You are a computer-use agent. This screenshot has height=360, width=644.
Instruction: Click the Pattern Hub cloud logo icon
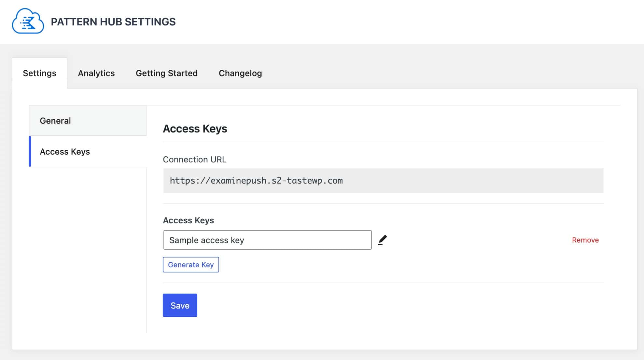click(x=28, y=22)
